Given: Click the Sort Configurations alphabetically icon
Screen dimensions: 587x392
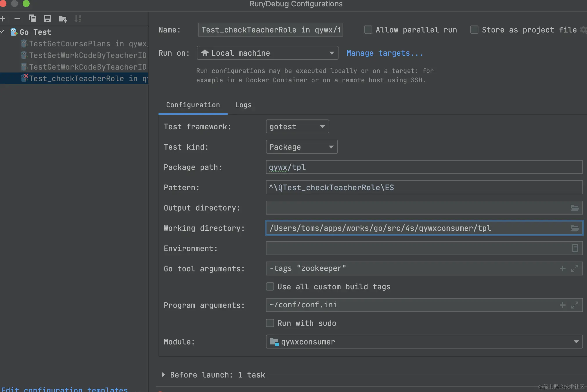Looking at the screenshot, I should click(x=78, y=19).
